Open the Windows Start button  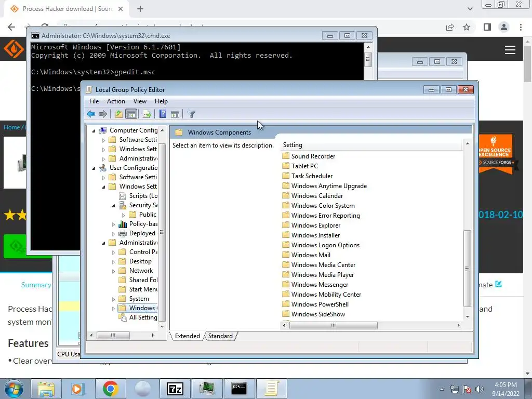(14, 389)
